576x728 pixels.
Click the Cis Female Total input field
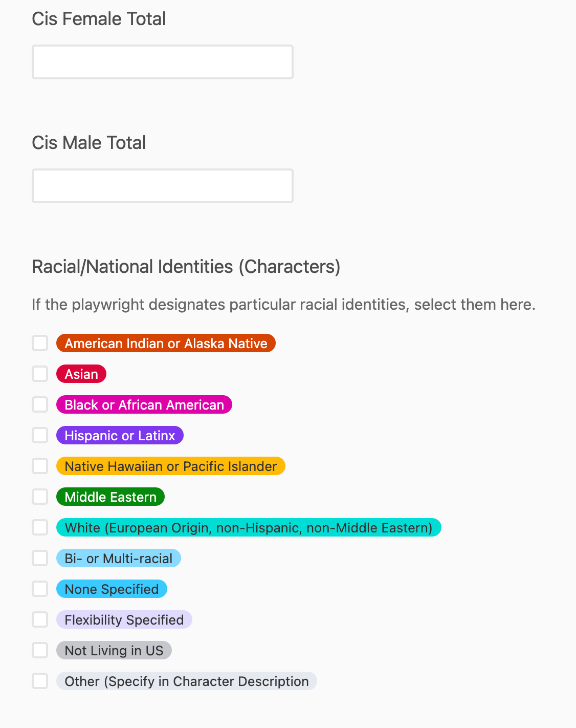coord(163,62)
